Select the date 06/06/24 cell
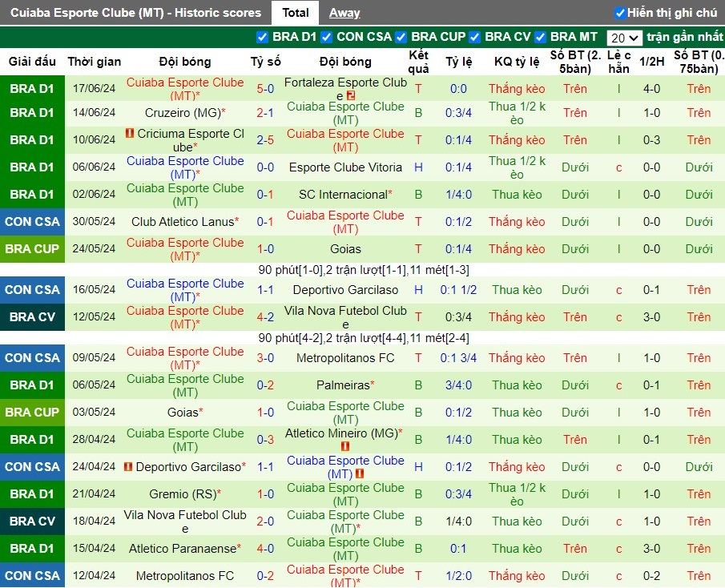Screen dimensions: 725x588 pyautogui.click(x=94, y=167)
